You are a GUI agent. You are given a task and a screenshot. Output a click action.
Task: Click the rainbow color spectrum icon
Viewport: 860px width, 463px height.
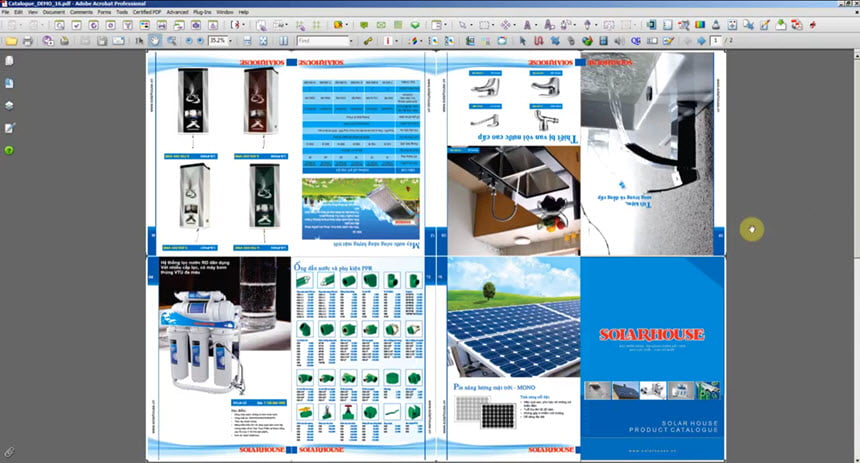click(x=699, y=25)
